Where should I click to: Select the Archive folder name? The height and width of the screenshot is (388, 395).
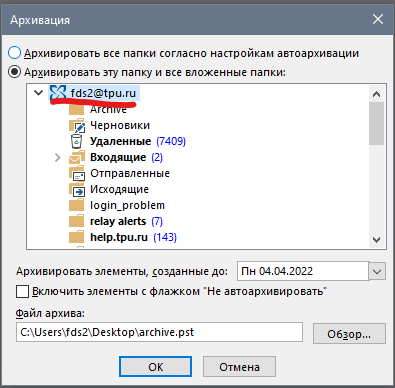(108, 109)
